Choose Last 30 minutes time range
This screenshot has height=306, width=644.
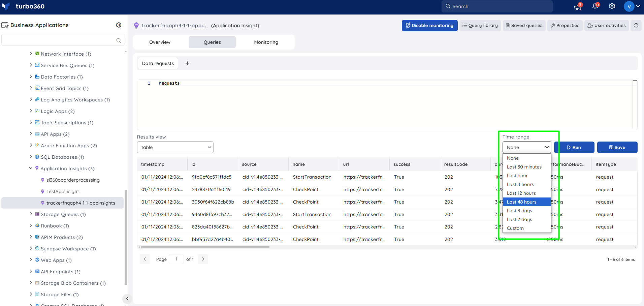(x=527, y=167)
